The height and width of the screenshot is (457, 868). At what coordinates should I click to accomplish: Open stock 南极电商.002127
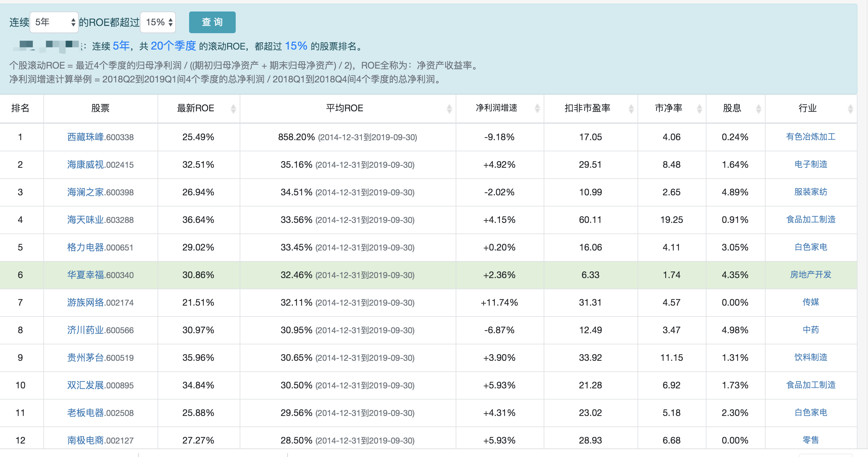click(x=100, y=440)
